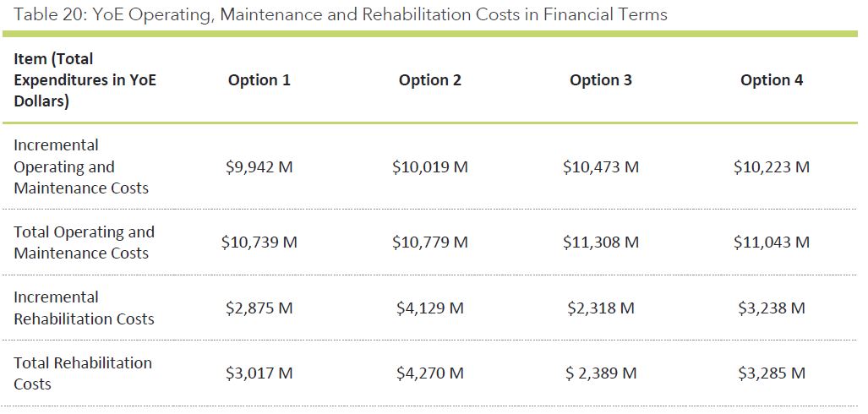868x414 pixels.
Task: Click the Item (Total Expenditures) header cell
Action: click(85, 80)
